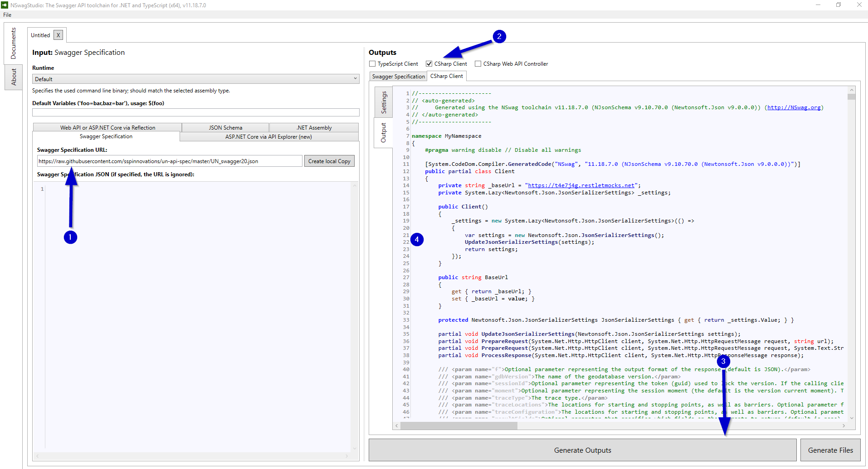Click the code output horizontal scrollbar
This screenshot has height=469, width=868.
point(458,426)
